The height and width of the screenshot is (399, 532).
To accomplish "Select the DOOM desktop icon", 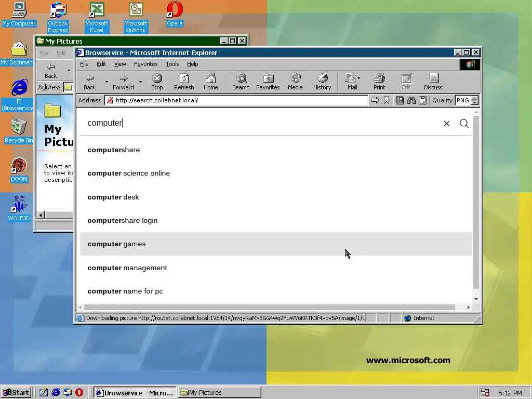I will (19, 170).
